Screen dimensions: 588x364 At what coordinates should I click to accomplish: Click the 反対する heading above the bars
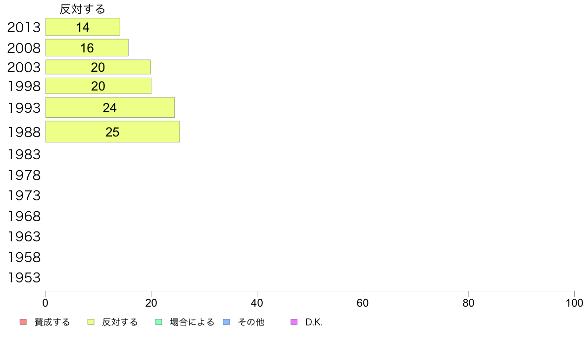tap(83, 9)
